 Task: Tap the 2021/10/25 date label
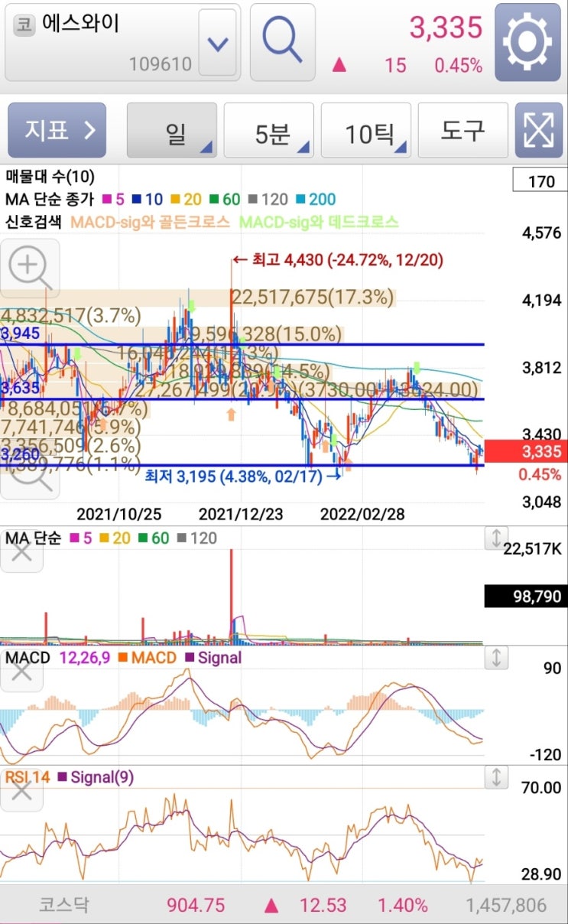[x=119, y=513]
